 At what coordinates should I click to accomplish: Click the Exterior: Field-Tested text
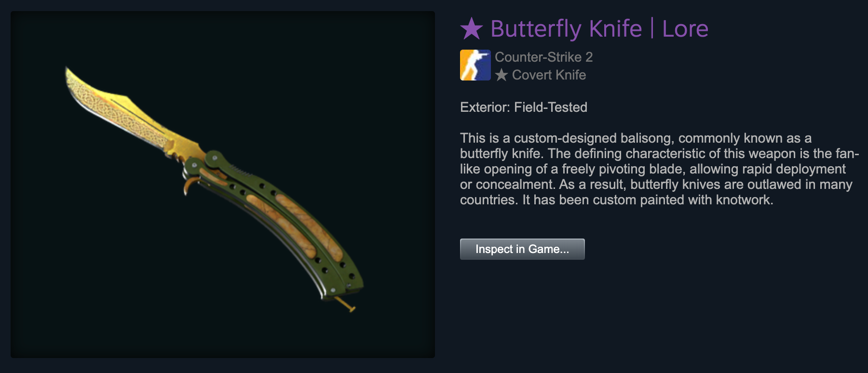coord(524,107)
